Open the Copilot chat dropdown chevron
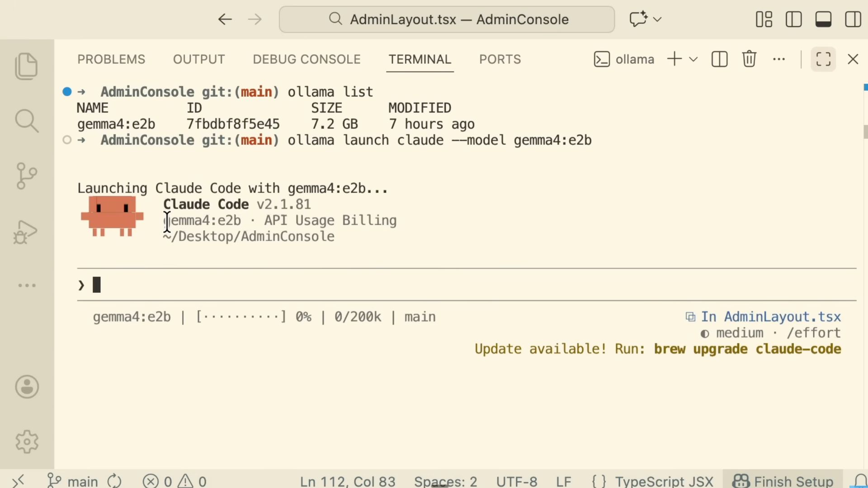 [x=658, y=19]
